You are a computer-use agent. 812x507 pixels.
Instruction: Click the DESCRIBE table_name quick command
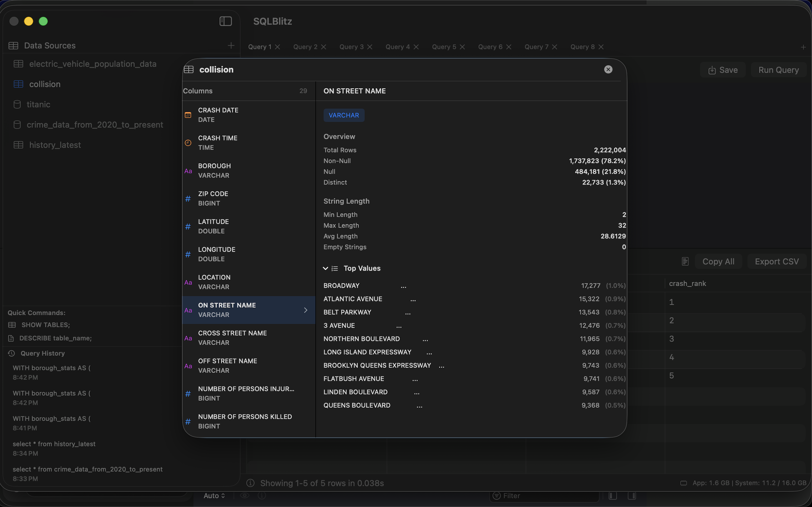56,338
